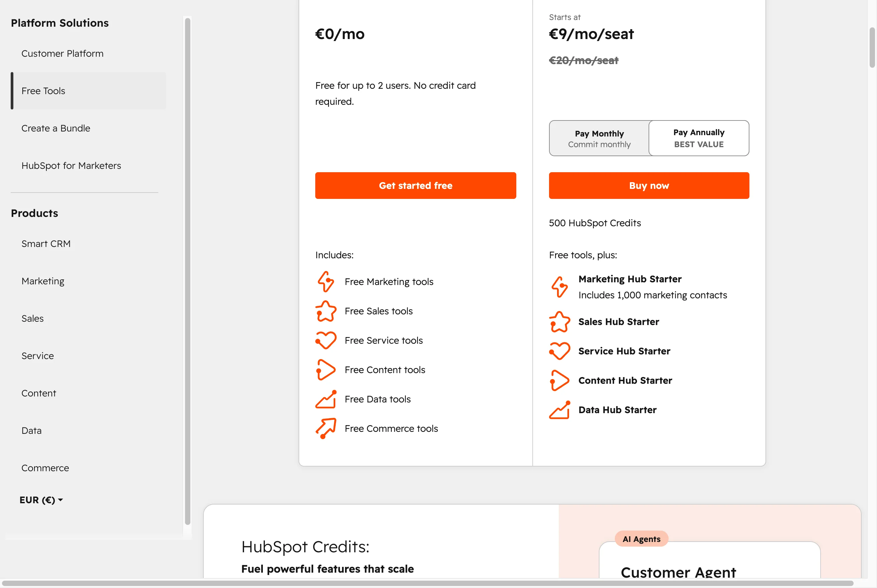The height and width of the screenshot is (588, 877).
Task: Open Customer Platform in sidebar
Action: coord(62,54)
